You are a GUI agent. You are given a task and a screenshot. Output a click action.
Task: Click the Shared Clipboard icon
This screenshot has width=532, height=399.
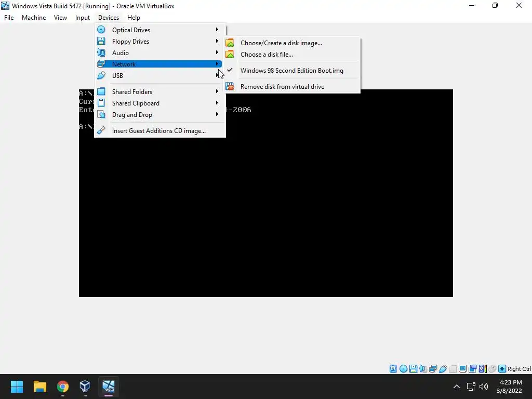[101, 103]
